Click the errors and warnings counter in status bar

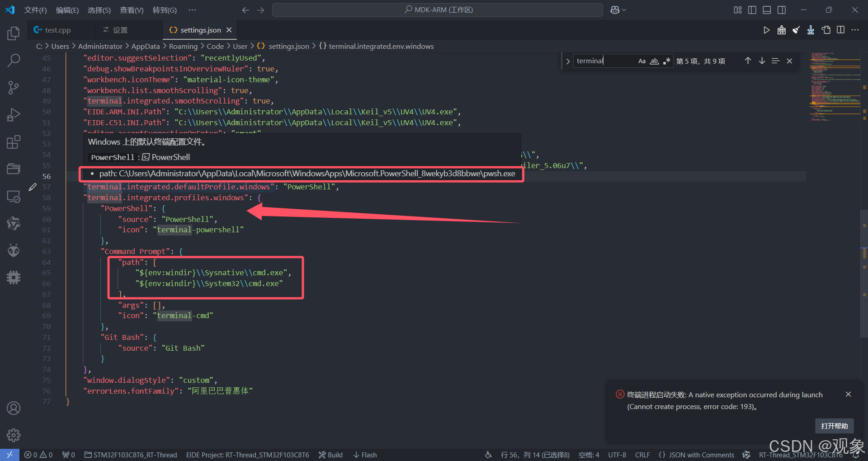38,455
